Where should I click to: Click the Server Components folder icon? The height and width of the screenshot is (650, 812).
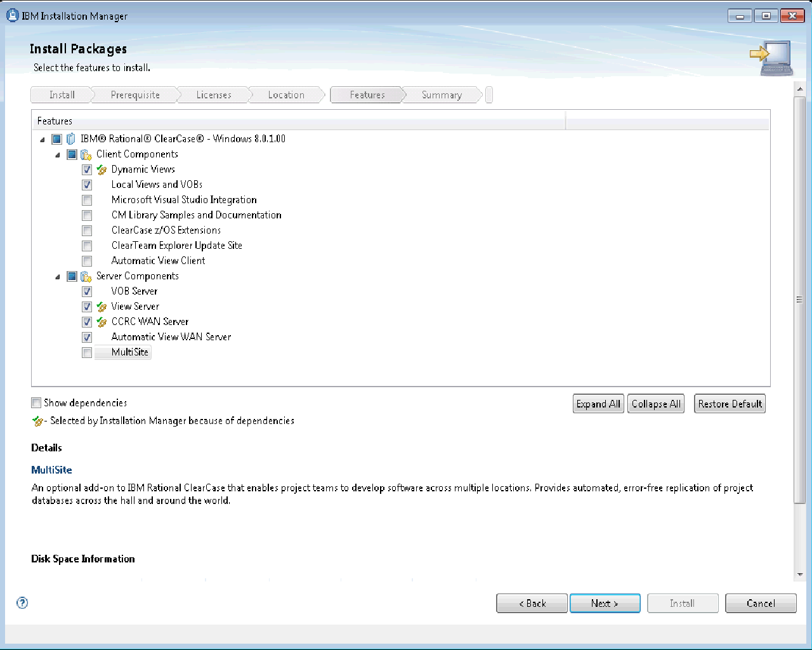86,276
